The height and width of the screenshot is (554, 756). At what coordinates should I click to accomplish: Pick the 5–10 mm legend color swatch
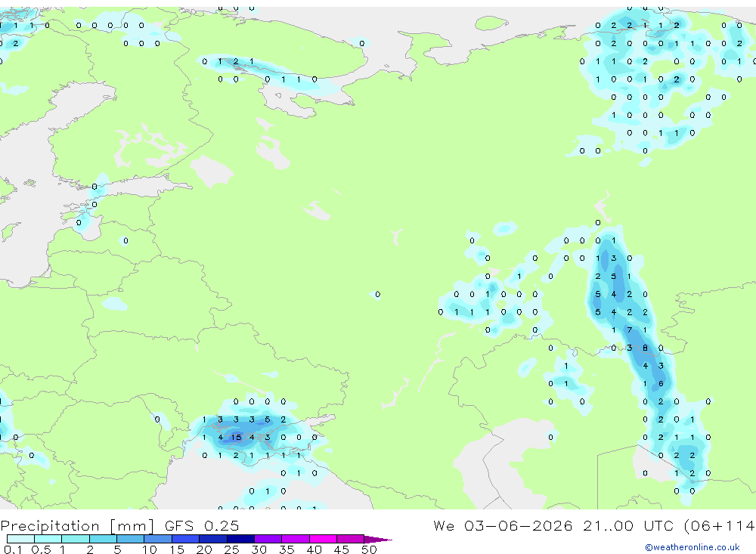[131, 539]
